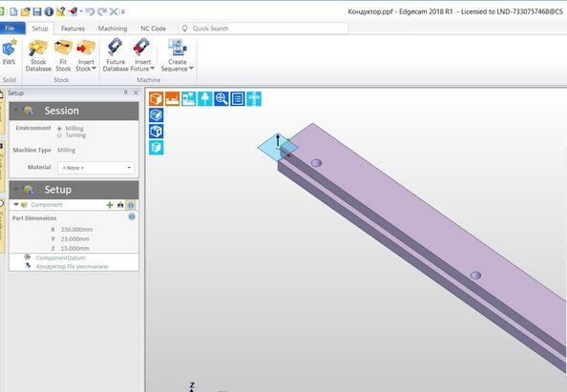Screen dimensions: 567x392
Task: Click the delete X icon in quick toolbar
Action: point(114,11)
